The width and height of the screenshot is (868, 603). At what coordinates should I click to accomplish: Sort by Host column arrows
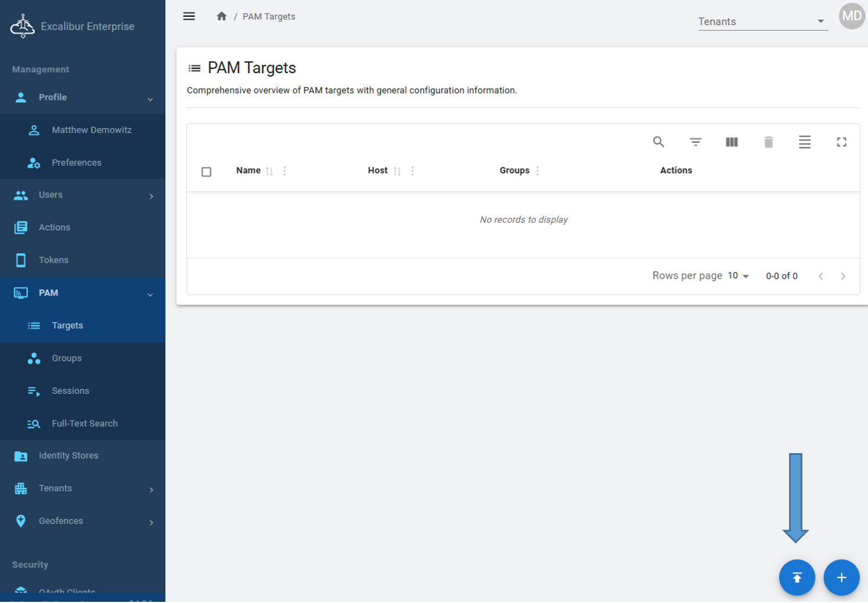(397, 171)
